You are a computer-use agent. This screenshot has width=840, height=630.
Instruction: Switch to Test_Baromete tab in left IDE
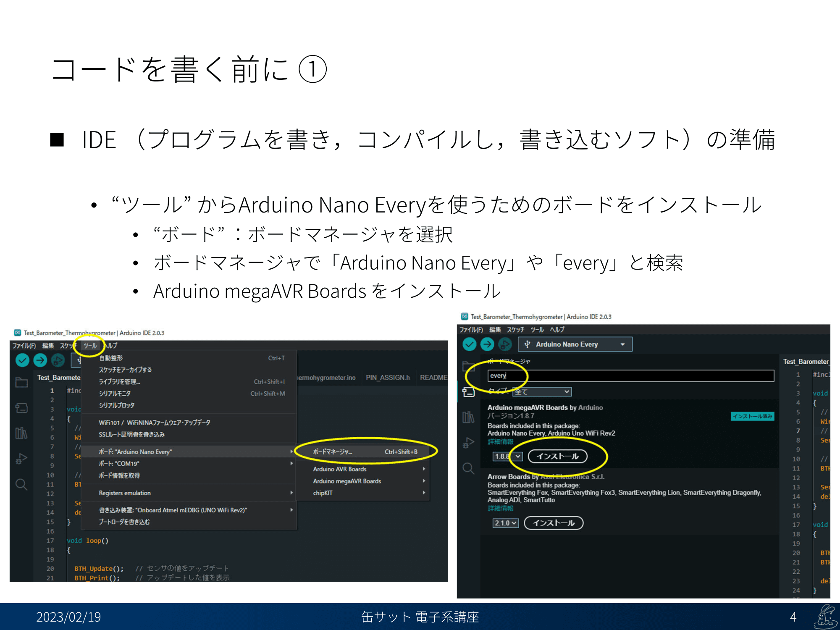[x=58, y=378]
